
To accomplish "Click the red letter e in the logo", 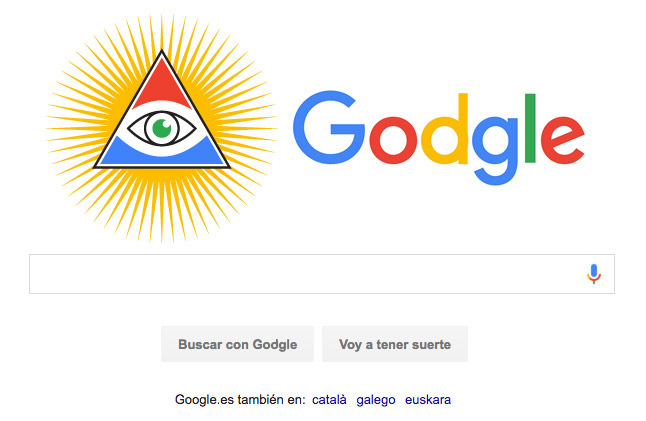I will [562, 140].
